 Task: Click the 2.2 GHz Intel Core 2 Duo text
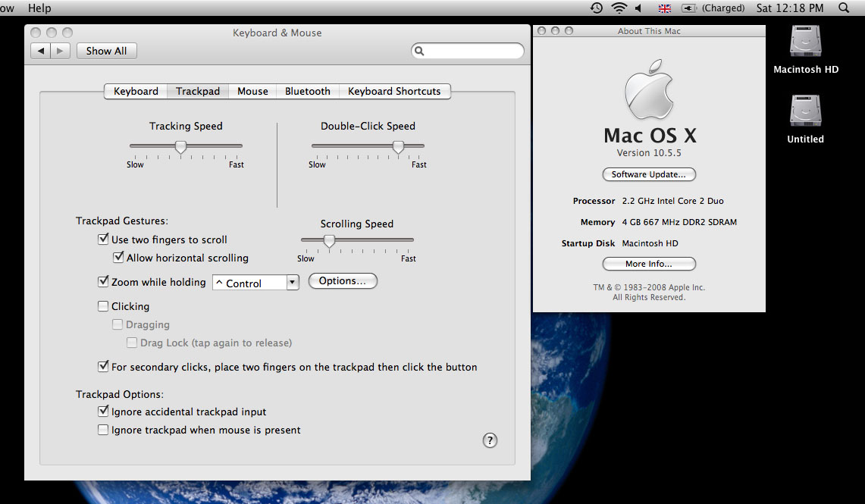click(x=672, y=201)
